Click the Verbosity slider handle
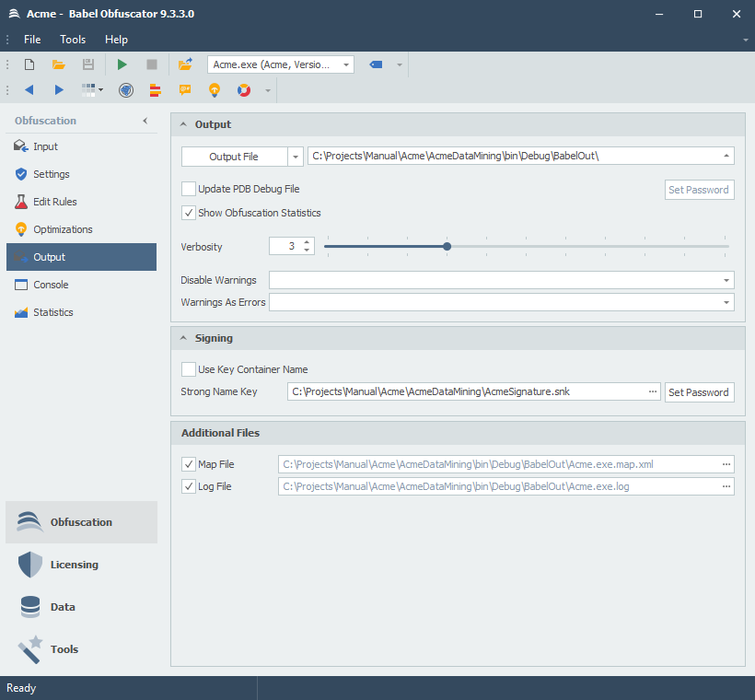This screenshot has height=700, width=755. click(x=447, y=246)
